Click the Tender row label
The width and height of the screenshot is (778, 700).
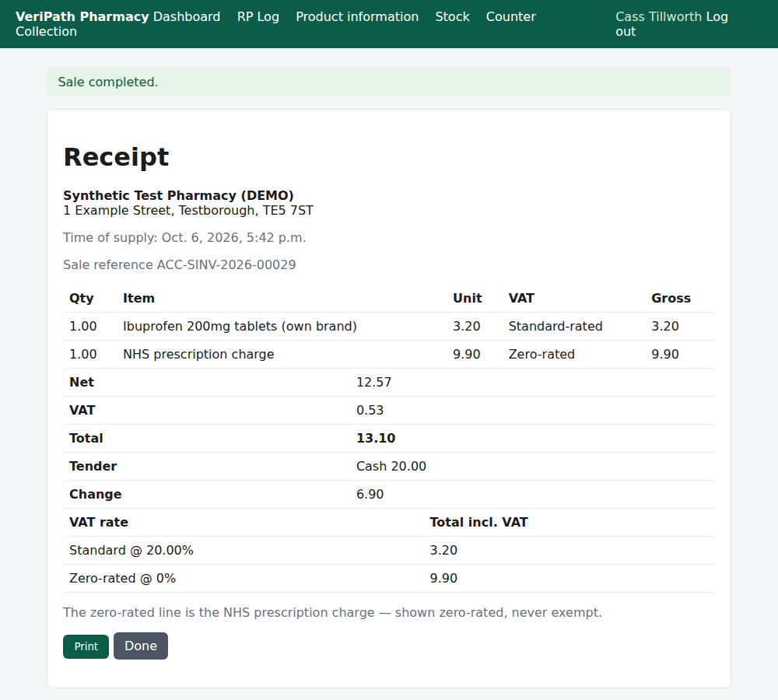tap(93, 467)
